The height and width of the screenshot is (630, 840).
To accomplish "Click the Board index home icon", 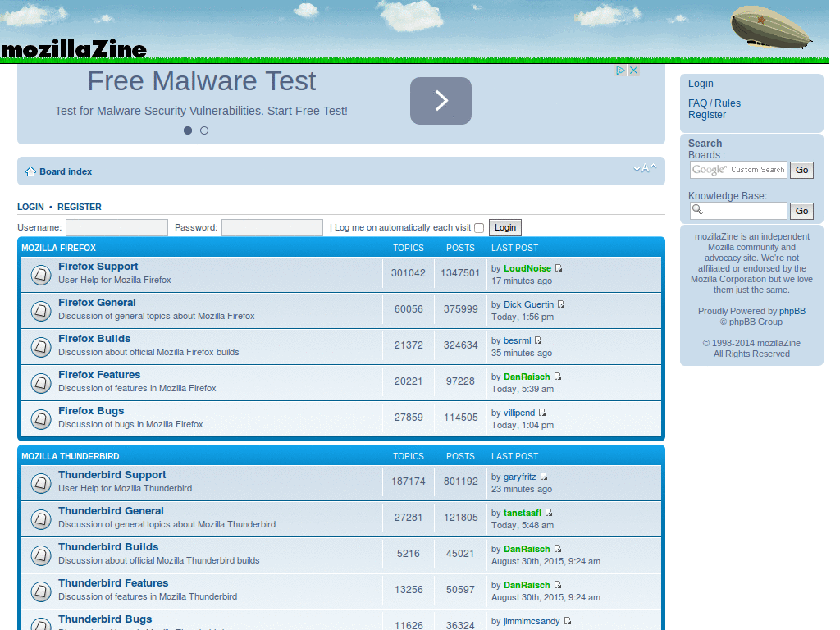I will coord(30,171).
